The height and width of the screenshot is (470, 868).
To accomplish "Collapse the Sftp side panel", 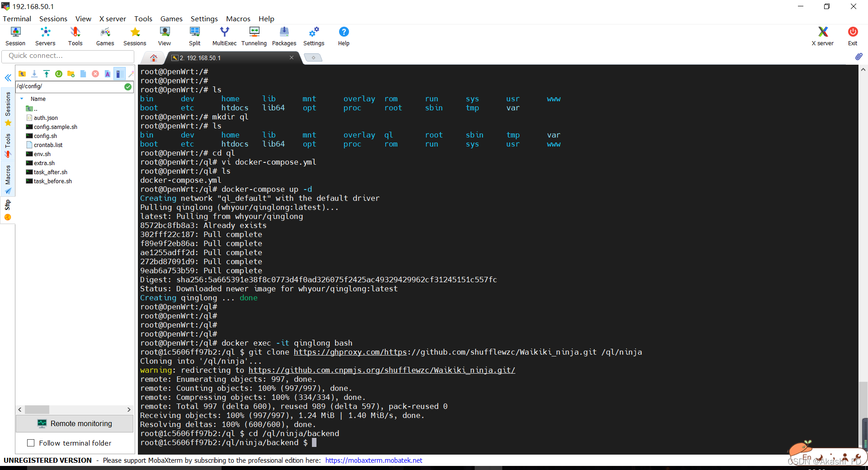I will [x=8, y=78].
